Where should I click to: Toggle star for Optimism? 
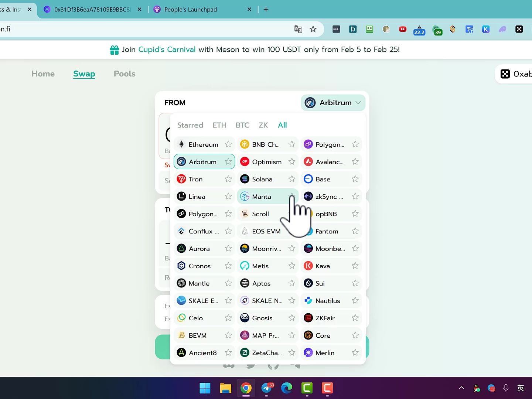point(292,161)
